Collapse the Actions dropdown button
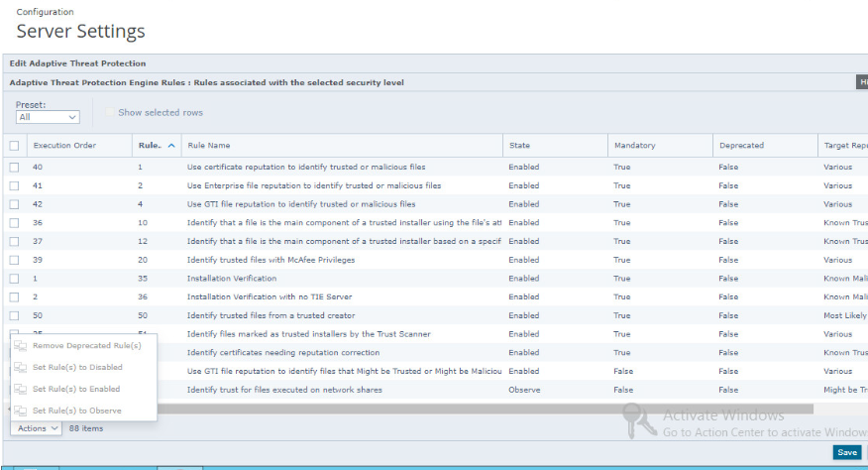Viewport: 868px width, 470px height. pyautogui.click(x=38, y=428)
